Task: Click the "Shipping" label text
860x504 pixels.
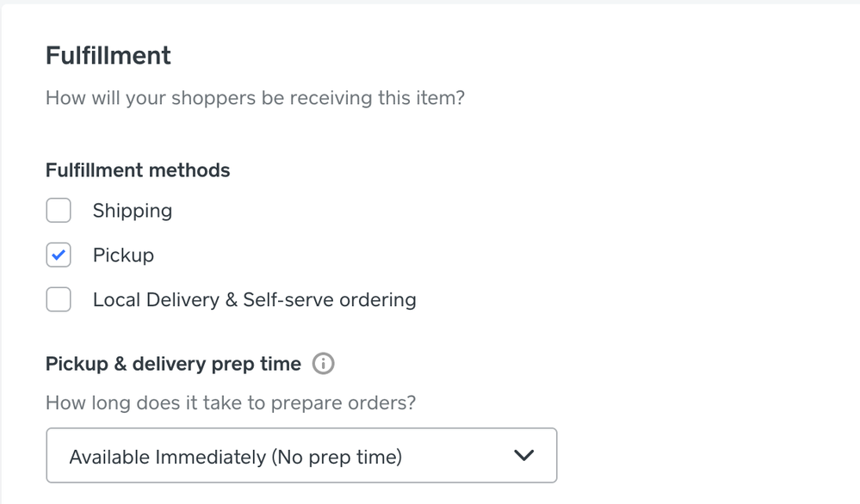Action: tap(133, 211)
